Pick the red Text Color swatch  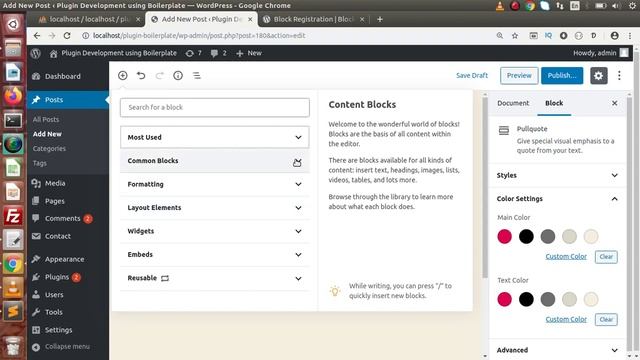tap(504, 299)
